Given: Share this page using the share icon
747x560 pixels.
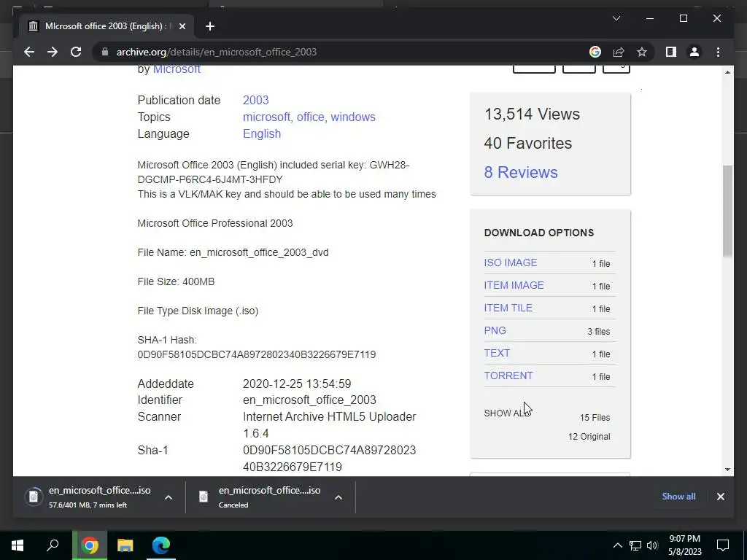Looking at the screenshot, I should [x=619, y=52].
